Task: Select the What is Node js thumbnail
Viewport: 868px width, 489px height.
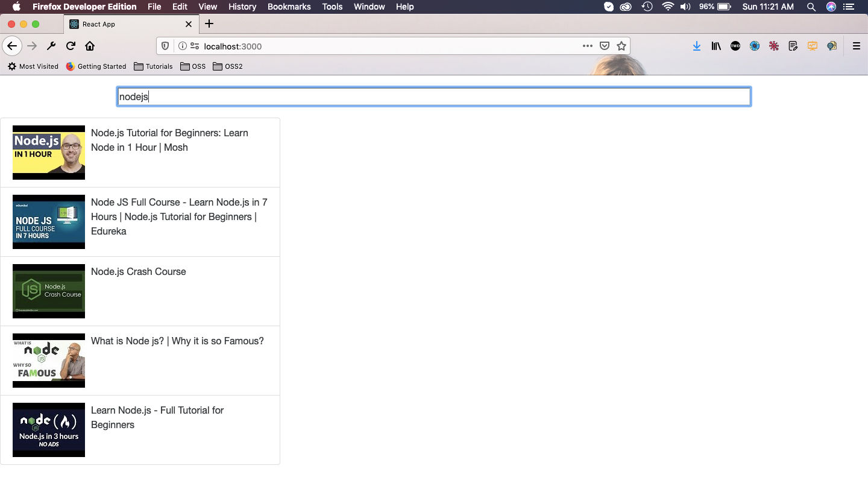Action: click(x=49, y=361)
